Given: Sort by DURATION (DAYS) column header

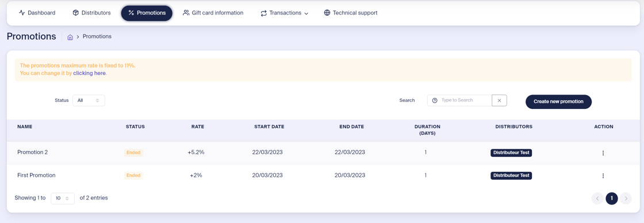Looking at the screenshot, I should click(427, 130).
